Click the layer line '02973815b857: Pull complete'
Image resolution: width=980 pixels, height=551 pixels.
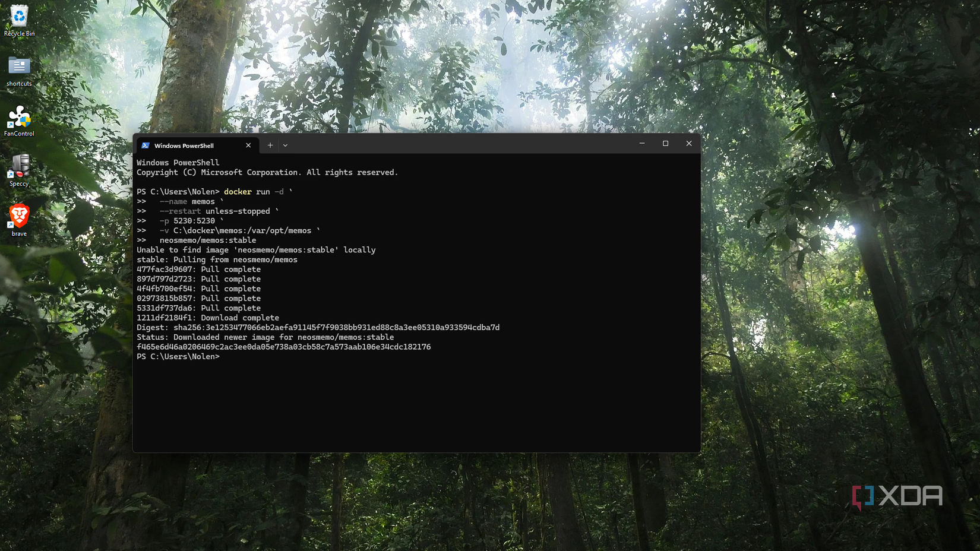(198, 299)
